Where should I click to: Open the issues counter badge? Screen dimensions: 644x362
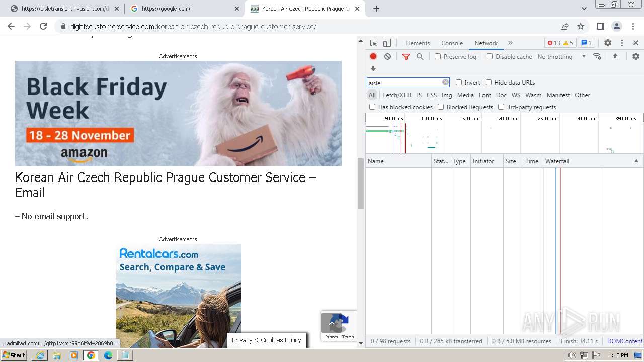tap(586, 43)
